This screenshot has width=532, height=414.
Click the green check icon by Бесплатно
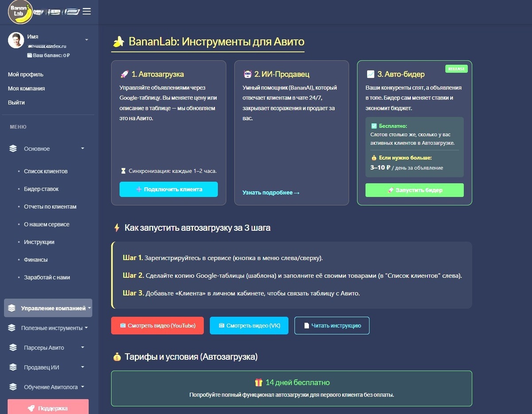pos(374,126)
